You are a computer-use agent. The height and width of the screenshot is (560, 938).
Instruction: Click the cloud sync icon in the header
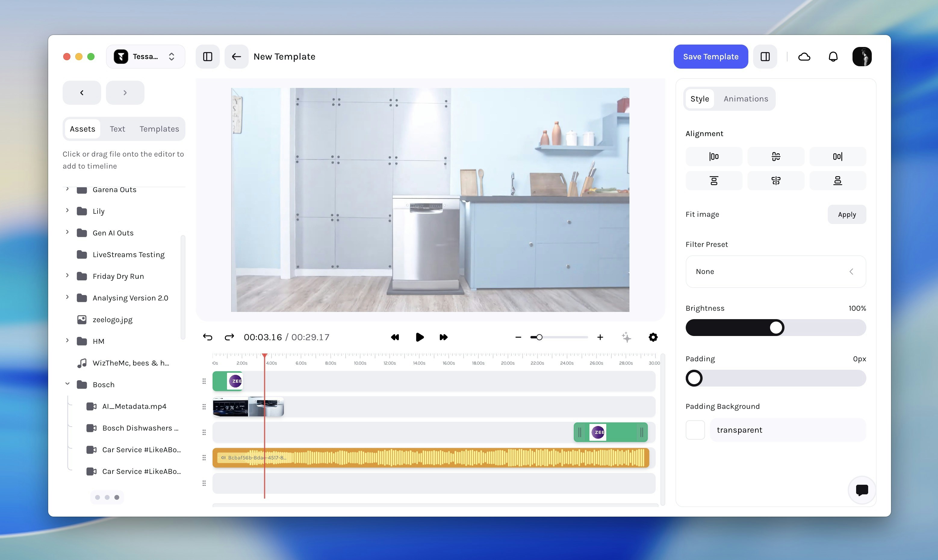(804, 56)
